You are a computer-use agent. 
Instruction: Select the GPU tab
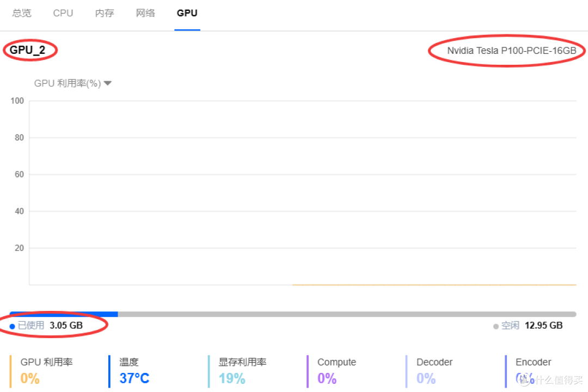pyautogui.click(x=187, y=13)
